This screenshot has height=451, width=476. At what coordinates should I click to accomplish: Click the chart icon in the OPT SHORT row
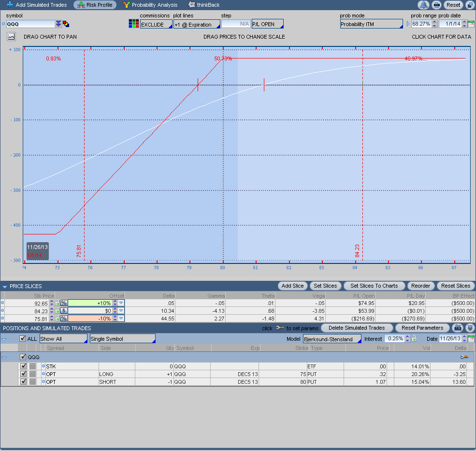point(32,381)
